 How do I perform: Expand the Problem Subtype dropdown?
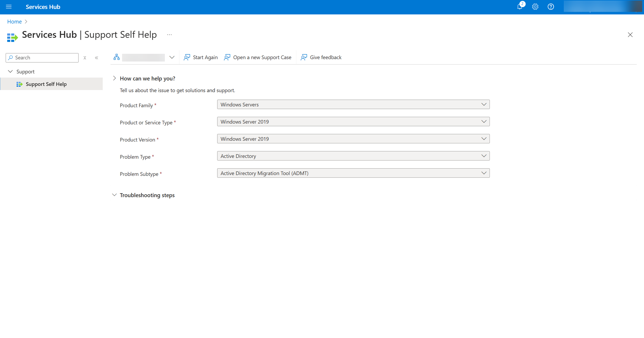pyautogui.click(x=485, y=173)
